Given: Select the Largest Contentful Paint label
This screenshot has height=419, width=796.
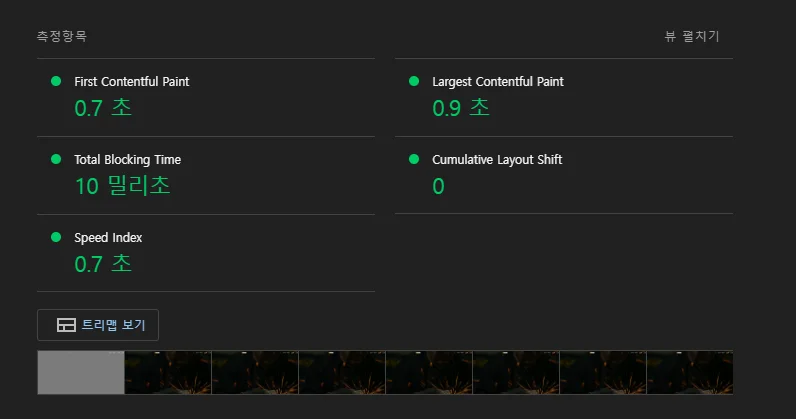Looking at the screenshot, I should pos(498,82).
